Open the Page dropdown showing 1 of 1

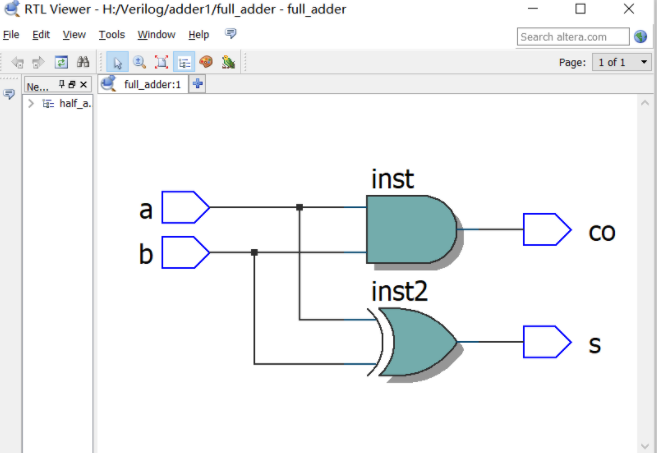tap(622, 62)
